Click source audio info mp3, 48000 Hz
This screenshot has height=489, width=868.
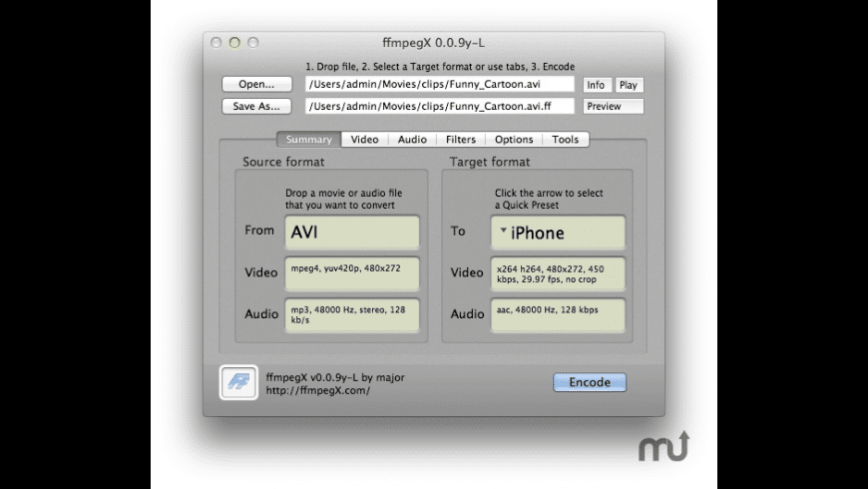coord(352,315)
